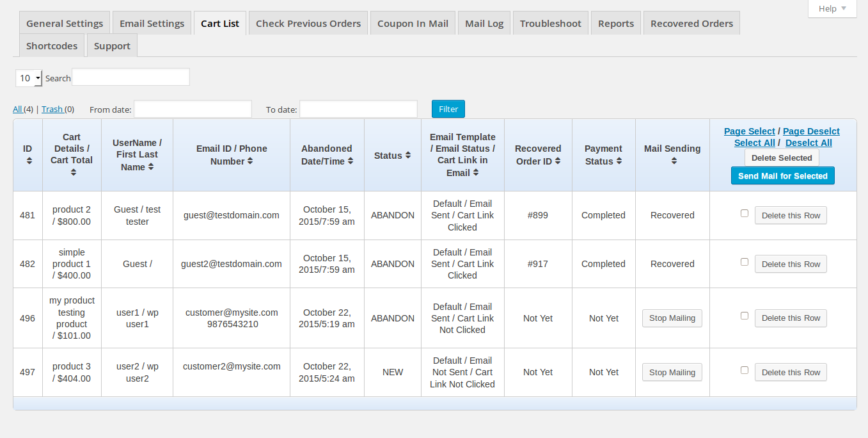The width and height of the screenshot is (868, 438).
Task: Sort by Abandoned Date/Time column
Action: pos(351,161)
